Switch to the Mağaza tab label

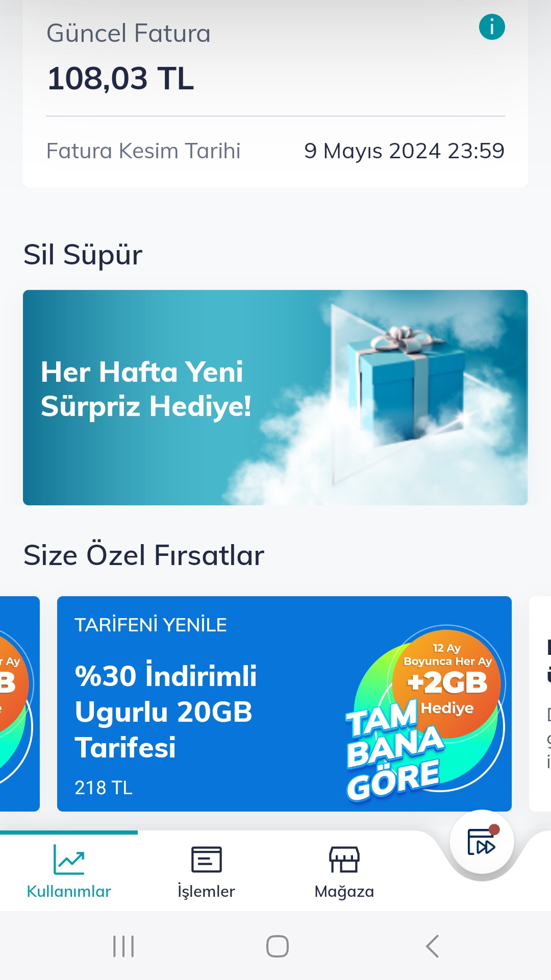(x=344, y=891)
